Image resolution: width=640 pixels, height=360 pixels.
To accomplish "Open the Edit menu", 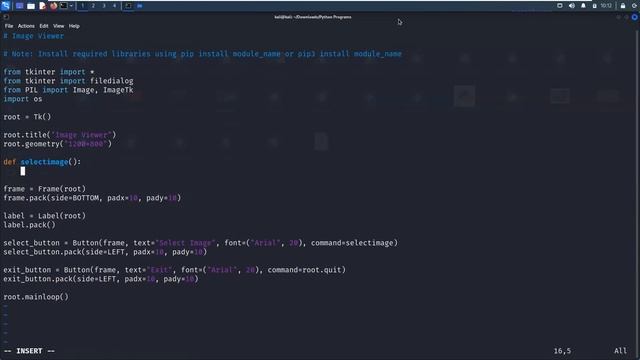I will pos(44,26).
